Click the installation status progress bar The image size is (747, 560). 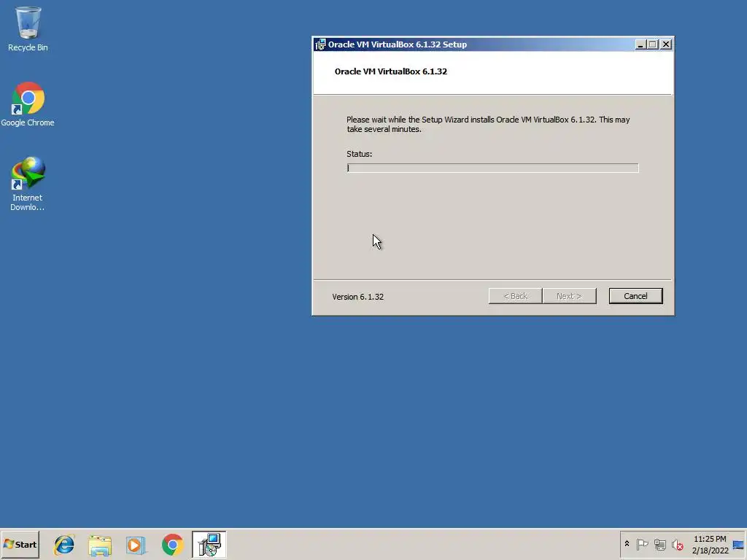(x=492, y=168)
